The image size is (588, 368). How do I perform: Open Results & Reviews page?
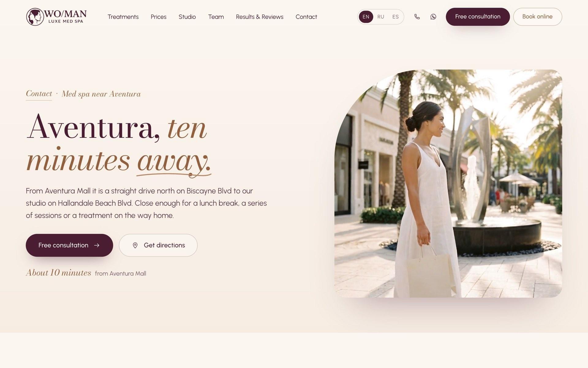(x=260, y=17)
